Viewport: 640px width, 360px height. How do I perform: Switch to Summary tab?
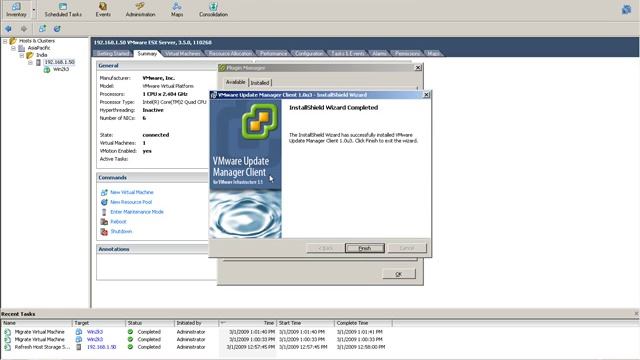[x=147, y=53]
